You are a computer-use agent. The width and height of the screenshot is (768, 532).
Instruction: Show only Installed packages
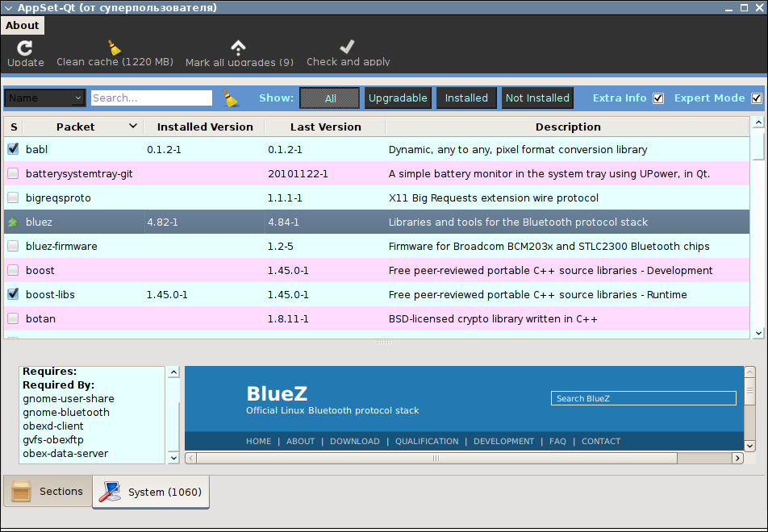click(466, 98)
